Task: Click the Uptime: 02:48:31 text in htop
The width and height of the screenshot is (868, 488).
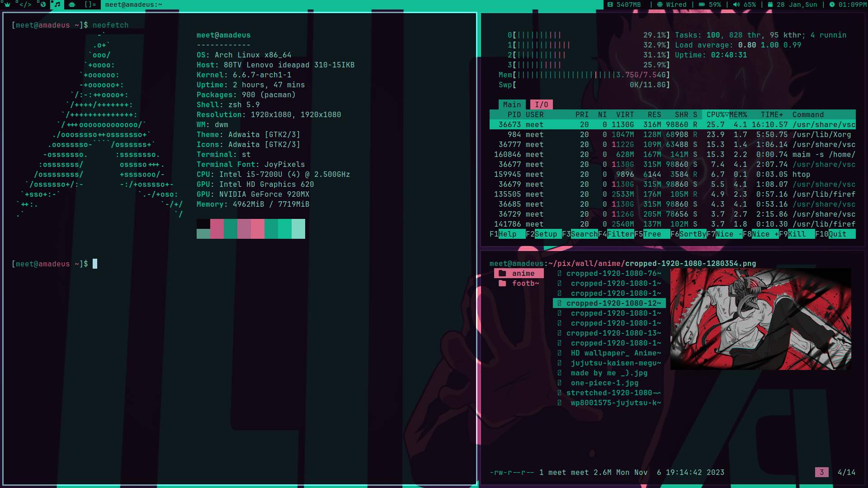Action: (x=711, y=55)
